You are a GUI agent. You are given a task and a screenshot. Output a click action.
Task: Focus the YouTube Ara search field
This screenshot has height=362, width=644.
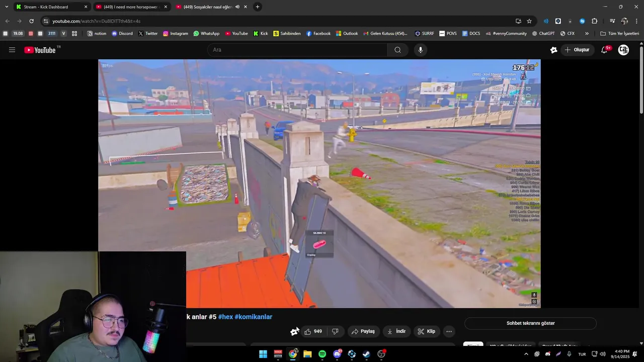point(297,50)
